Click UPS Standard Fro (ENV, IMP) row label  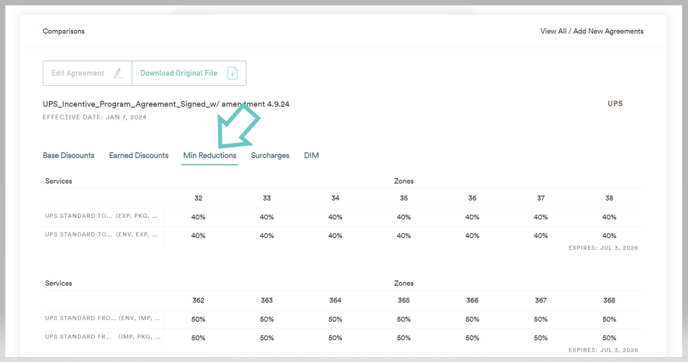103,318
